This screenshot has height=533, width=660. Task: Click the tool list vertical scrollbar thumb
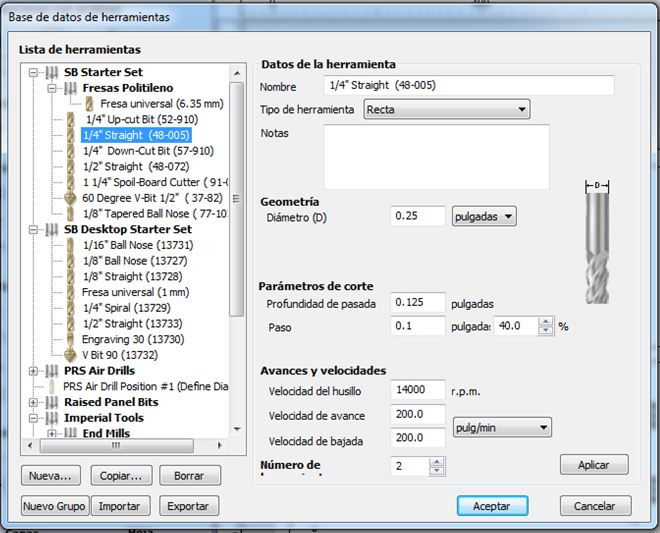point(237,199)
